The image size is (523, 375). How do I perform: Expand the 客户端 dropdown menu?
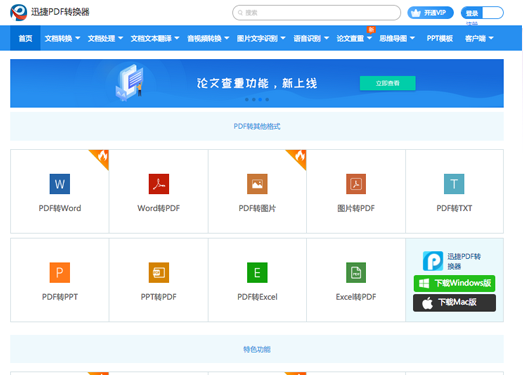point(479,38)
